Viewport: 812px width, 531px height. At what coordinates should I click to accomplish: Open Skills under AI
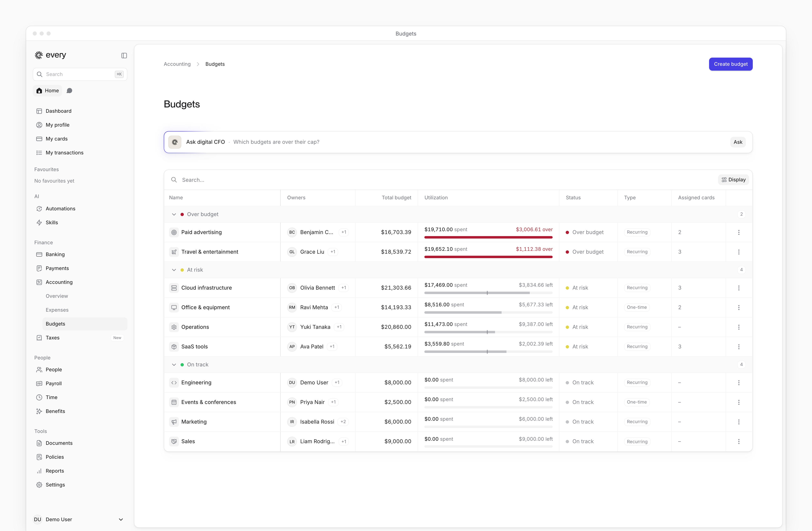point(80,222)
